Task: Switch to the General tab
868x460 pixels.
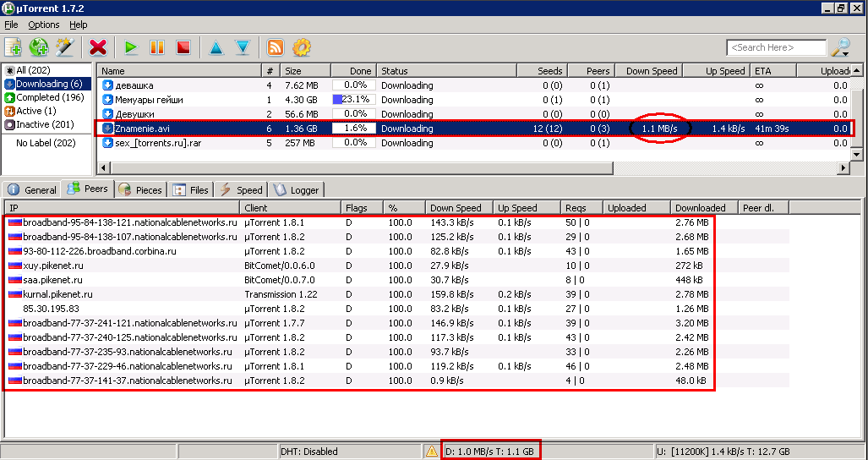Action: point(32,190)
